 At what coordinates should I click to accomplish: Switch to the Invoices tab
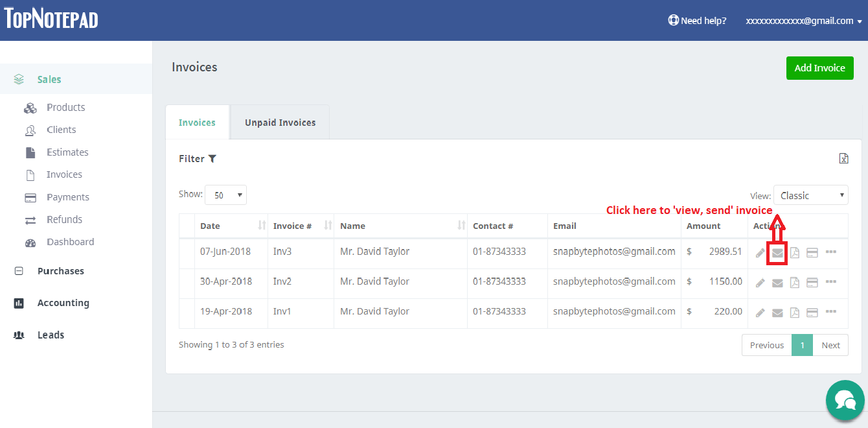pyautogui.click(x=197, y=122)
